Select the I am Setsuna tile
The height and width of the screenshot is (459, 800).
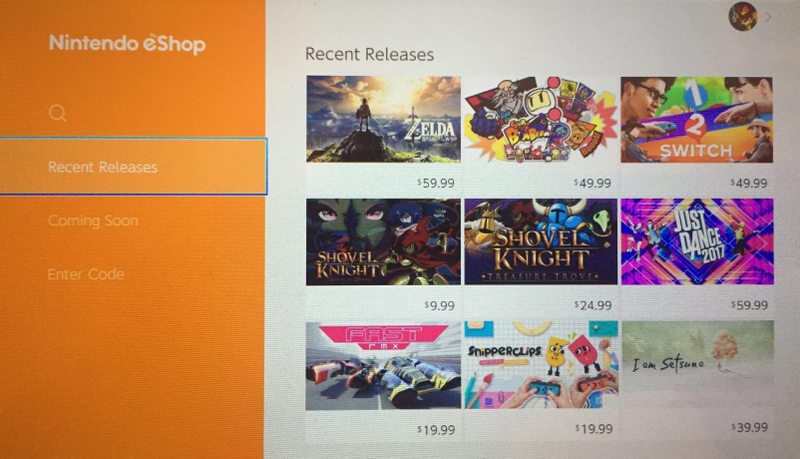tap(697, 364)
